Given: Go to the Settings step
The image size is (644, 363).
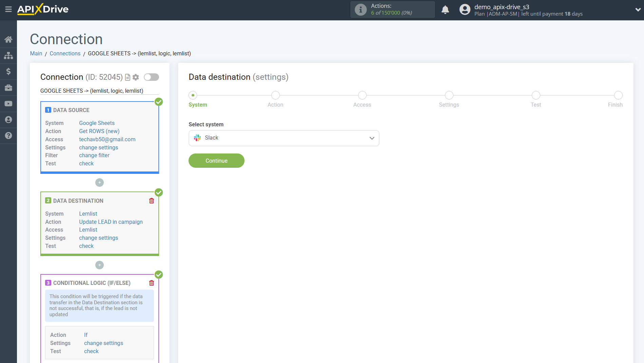Looking at the screenshot, I should 449,95.
